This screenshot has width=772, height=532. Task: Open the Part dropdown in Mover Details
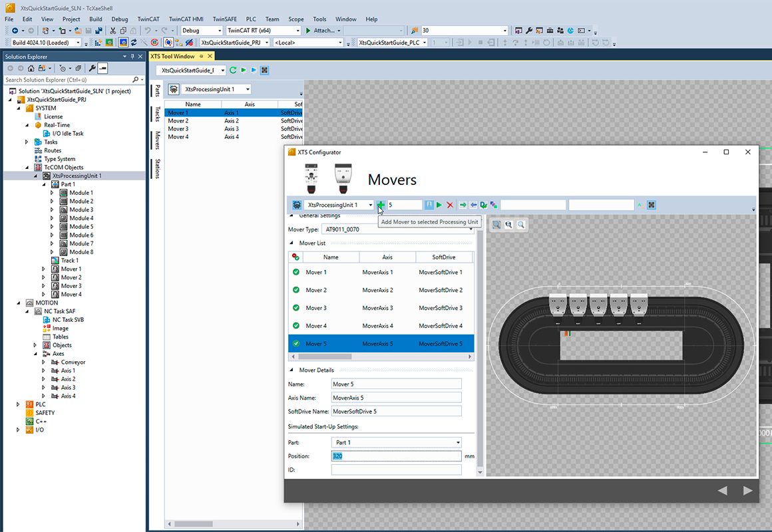point(458,442)
